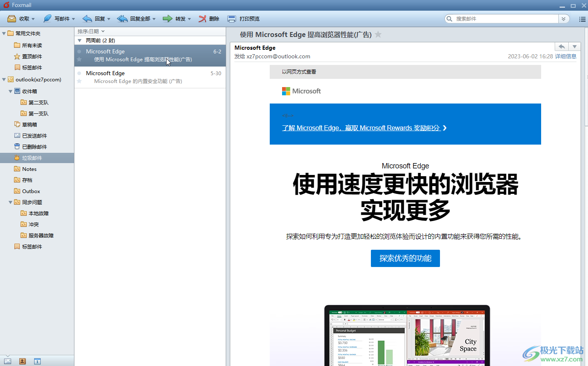
Task: Click the 草稿箱 drafts icon
Action: pyautogui.click(x=17, y=124)
